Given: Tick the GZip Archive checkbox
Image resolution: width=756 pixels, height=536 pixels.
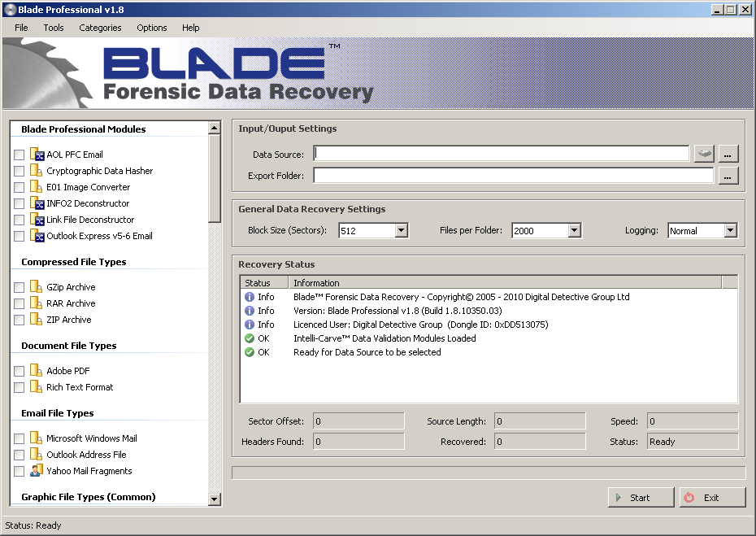Looking at the screenshot, I should tap(19, 288).
